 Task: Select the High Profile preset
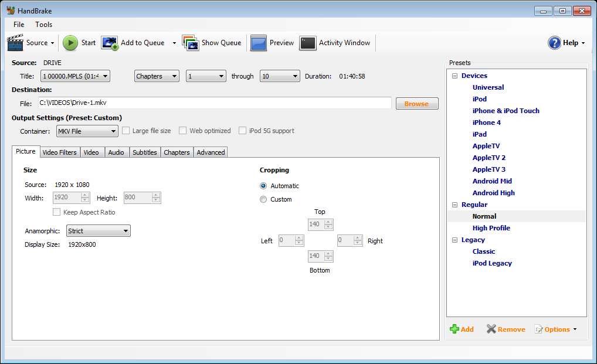coord(491,228)
